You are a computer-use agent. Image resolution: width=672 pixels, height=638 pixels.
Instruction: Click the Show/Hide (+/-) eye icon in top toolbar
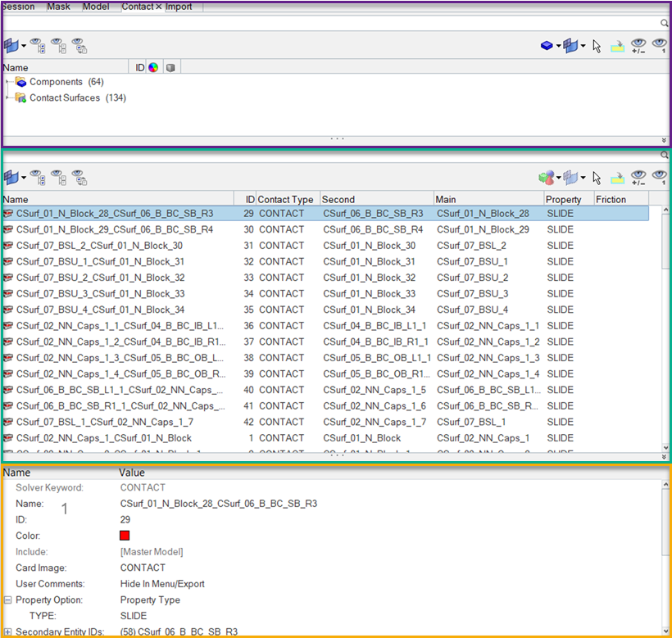click(x=638, y=46)
